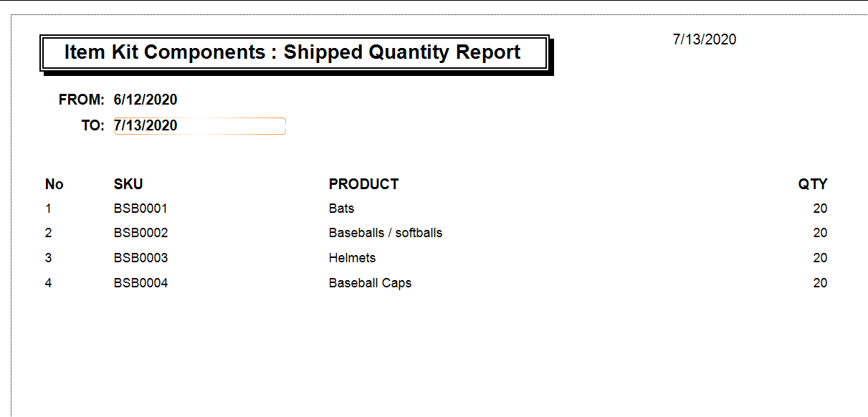Select the PRODUCT column header

point(363,184)
